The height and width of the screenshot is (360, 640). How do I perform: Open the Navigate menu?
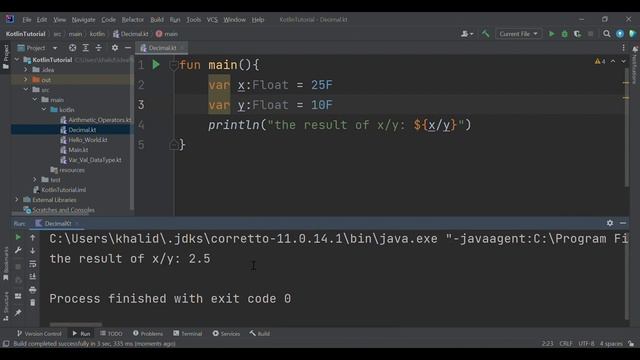click(83, 20)
